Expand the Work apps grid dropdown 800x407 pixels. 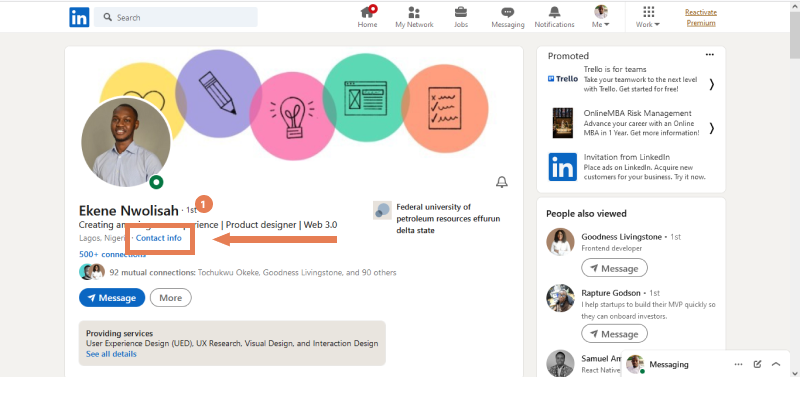[648, 17]
